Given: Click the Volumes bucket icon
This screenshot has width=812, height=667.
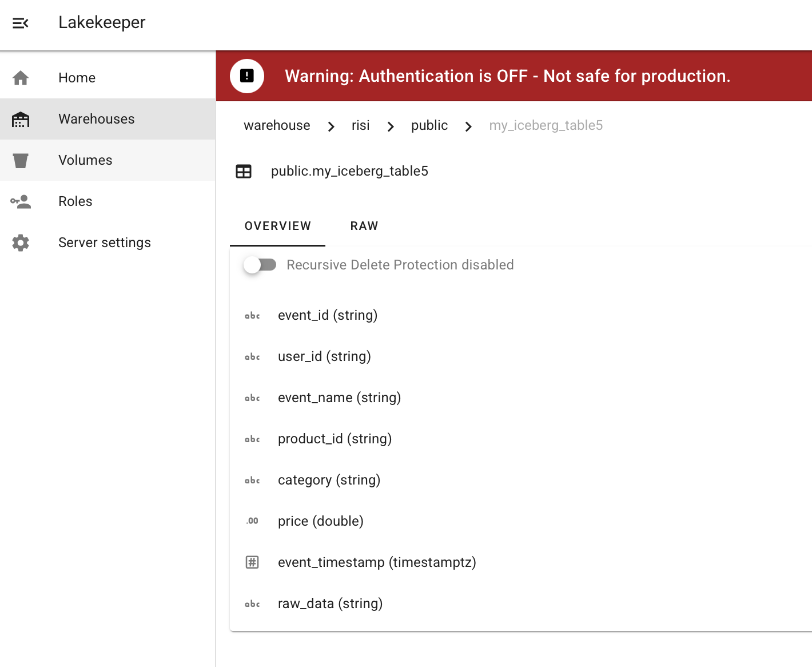Looking at the screenshot, I should (x=21, y=160).
